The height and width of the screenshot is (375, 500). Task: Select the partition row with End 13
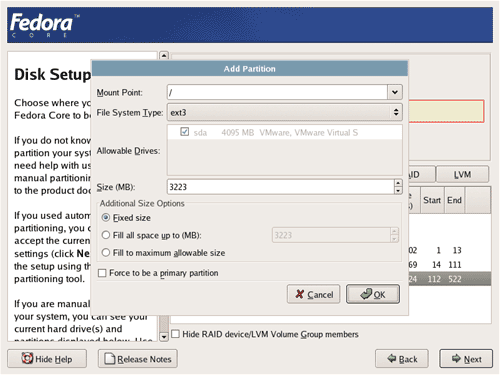(x=450, y=250)
